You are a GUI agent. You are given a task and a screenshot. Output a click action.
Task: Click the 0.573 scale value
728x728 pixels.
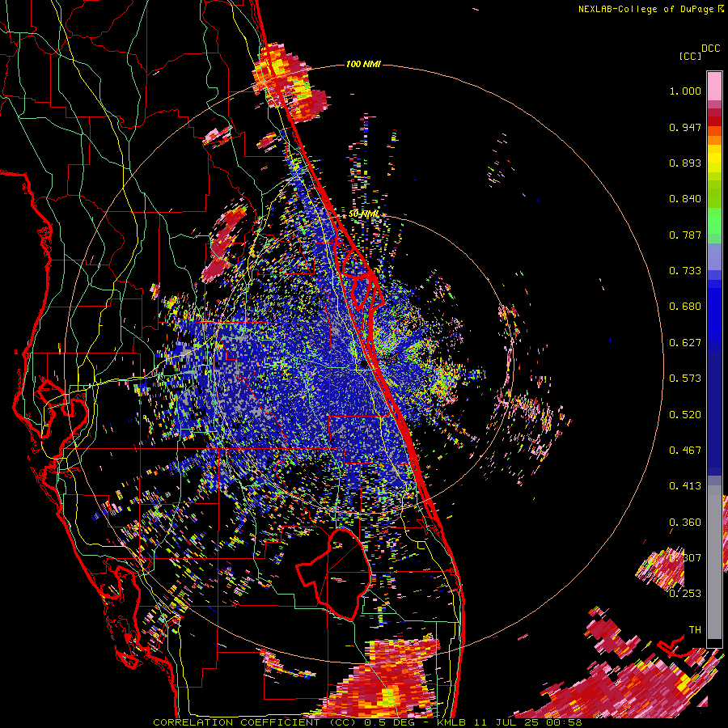click(685, 379)
